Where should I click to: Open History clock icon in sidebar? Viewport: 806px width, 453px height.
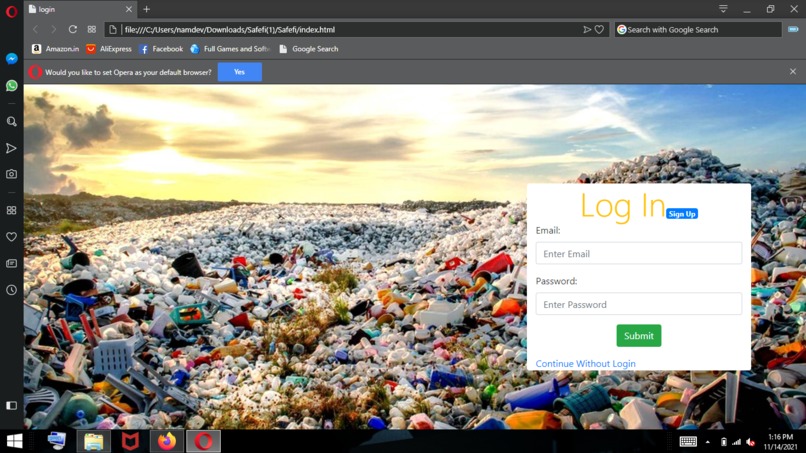(x=11, y=290)
